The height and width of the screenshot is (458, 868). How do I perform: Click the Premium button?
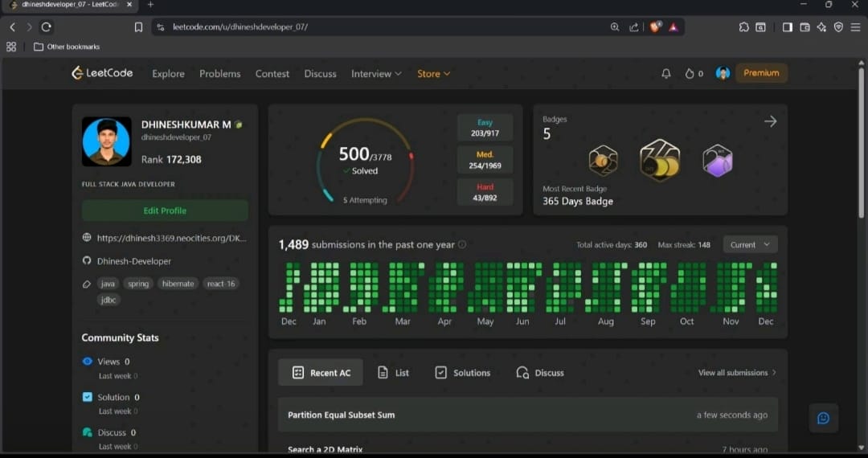pyautogui.click(x=761, y=73)
